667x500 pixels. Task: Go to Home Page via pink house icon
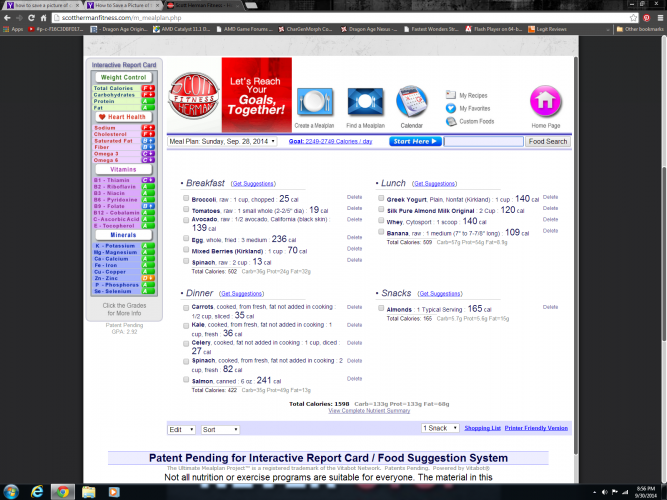(x=545, y=101)
